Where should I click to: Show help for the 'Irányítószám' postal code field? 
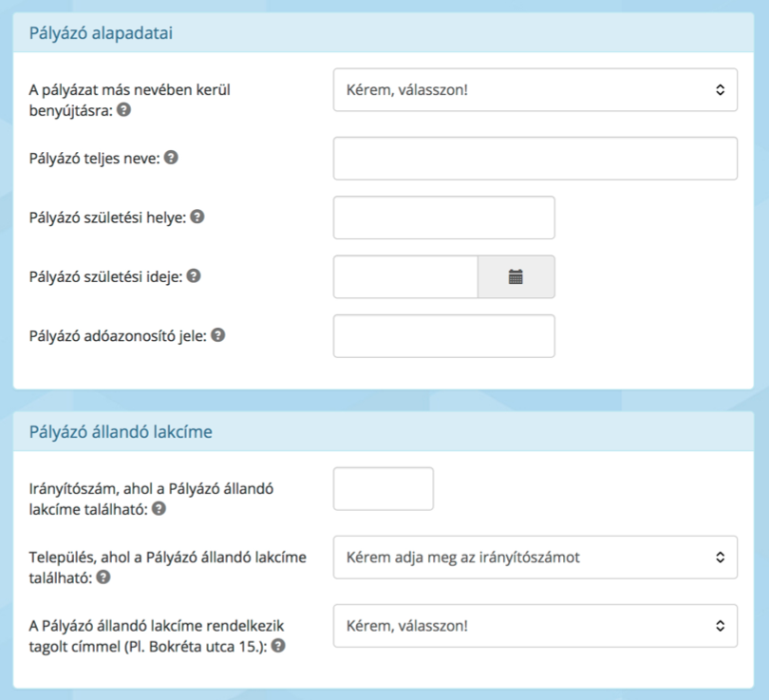pos(159,509)
